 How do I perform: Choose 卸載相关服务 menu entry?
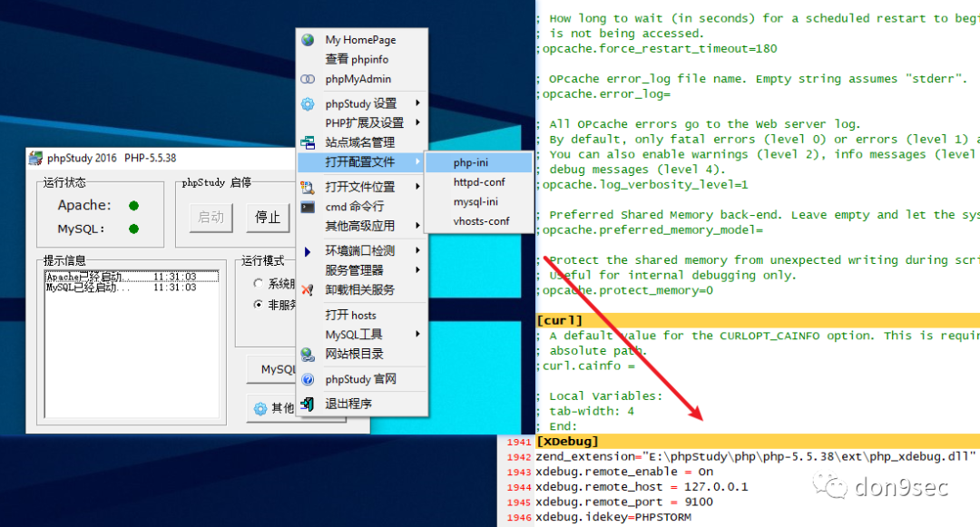(362, 289)
